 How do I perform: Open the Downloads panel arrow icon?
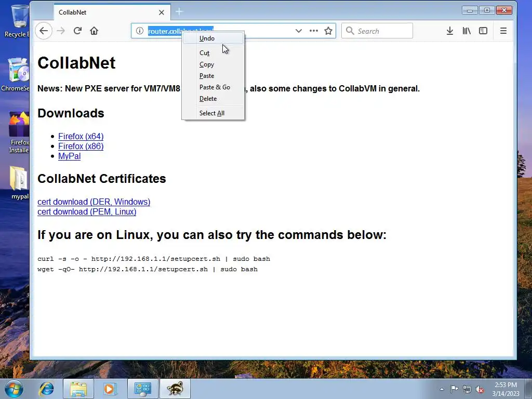tap(449, 31)
